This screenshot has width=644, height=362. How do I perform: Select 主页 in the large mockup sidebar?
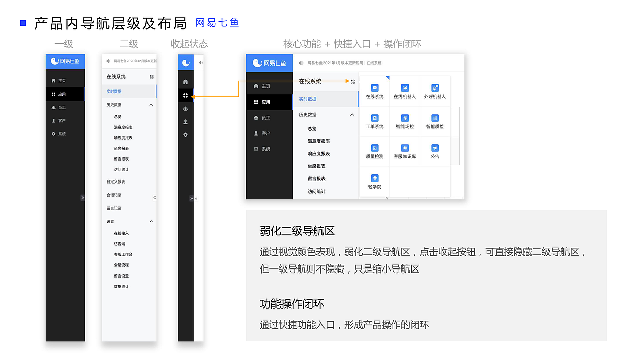269,86
